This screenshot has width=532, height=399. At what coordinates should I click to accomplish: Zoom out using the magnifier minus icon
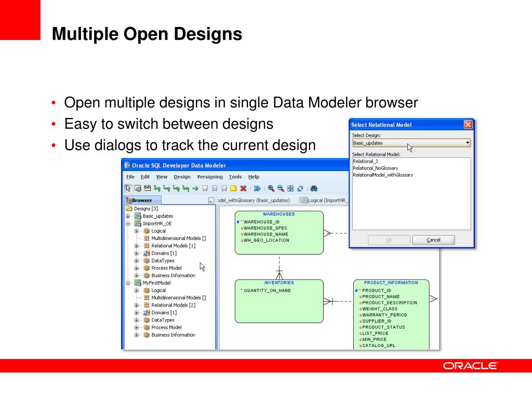pyautogui.click(x=281, y=188)
